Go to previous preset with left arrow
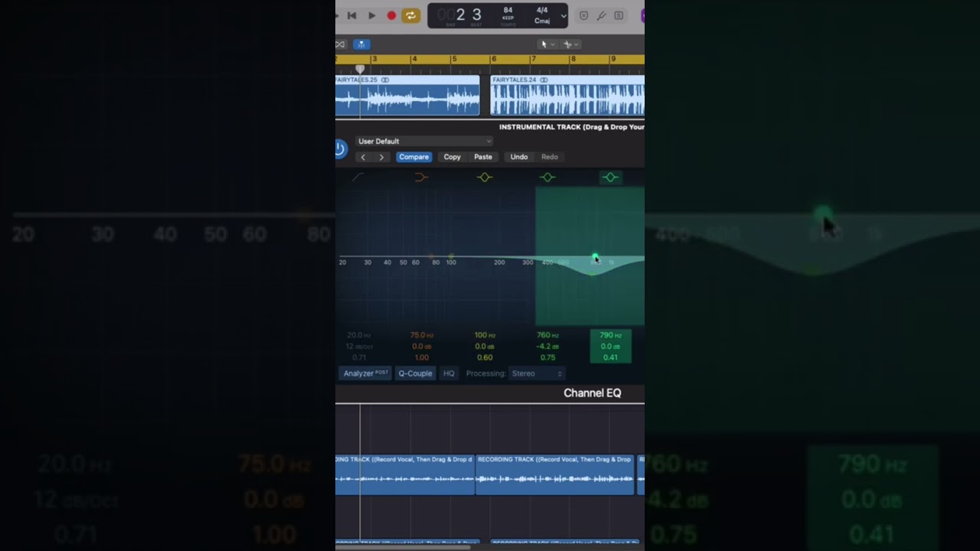 tap(363, 157)
